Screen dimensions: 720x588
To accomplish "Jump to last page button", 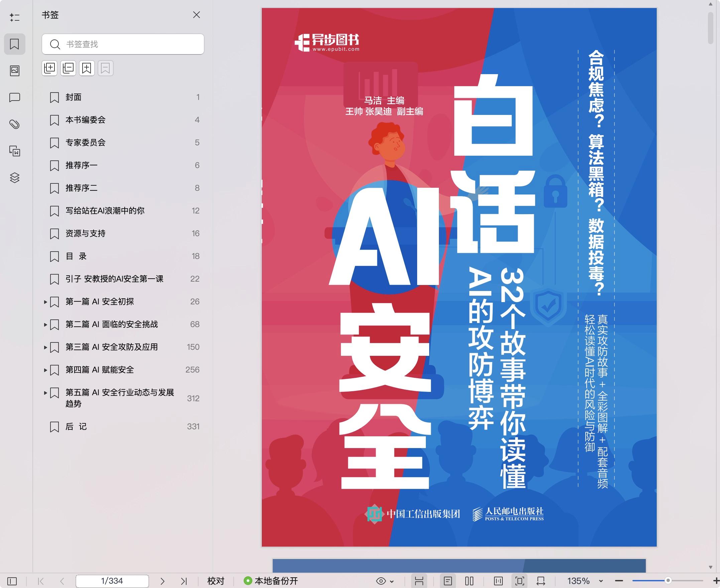I will 184,581.
